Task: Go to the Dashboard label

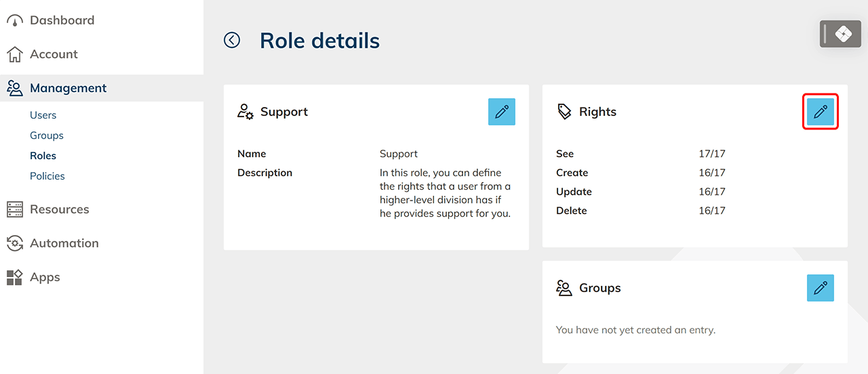Action: pyautogui.click(x=62, y=20)
